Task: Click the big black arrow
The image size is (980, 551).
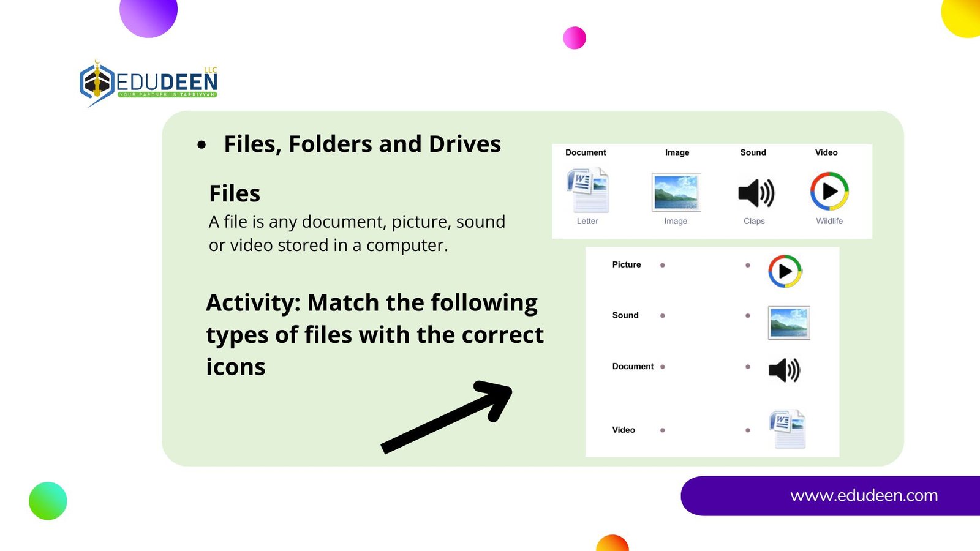Action: pyautogui.click(x=447, y=417)
